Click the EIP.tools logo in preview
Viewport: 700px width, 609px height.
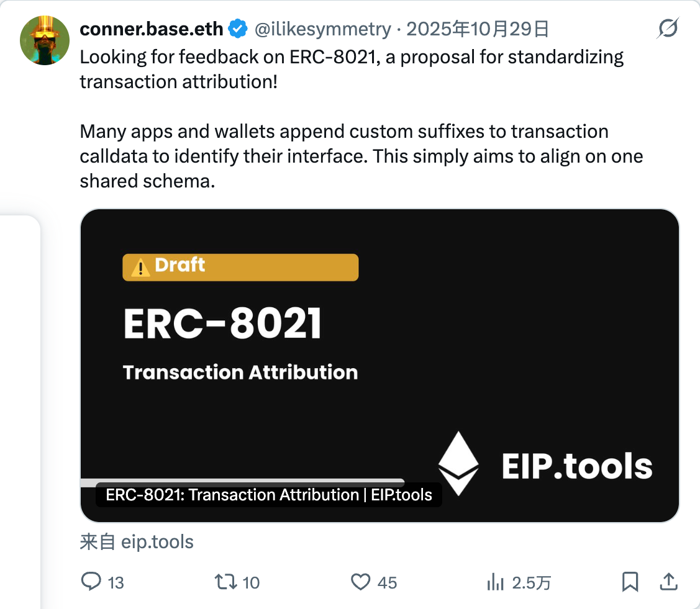545,464
